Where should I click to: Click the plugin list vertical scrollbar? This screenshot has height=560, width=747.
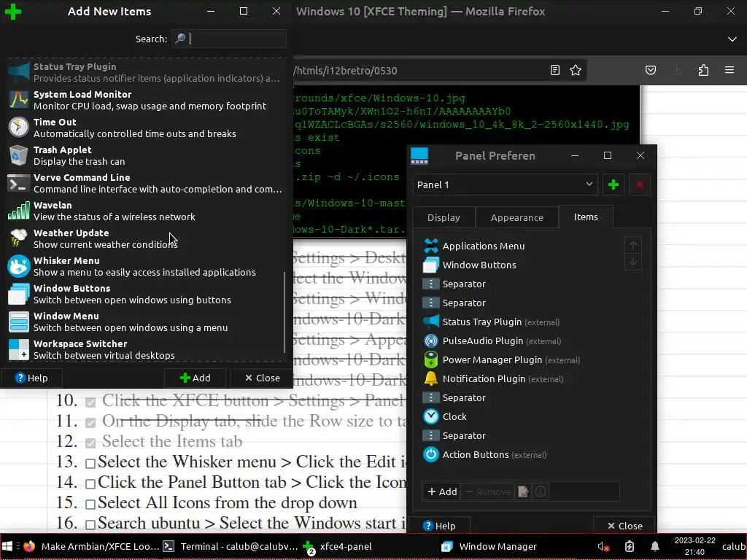[285, 312]
